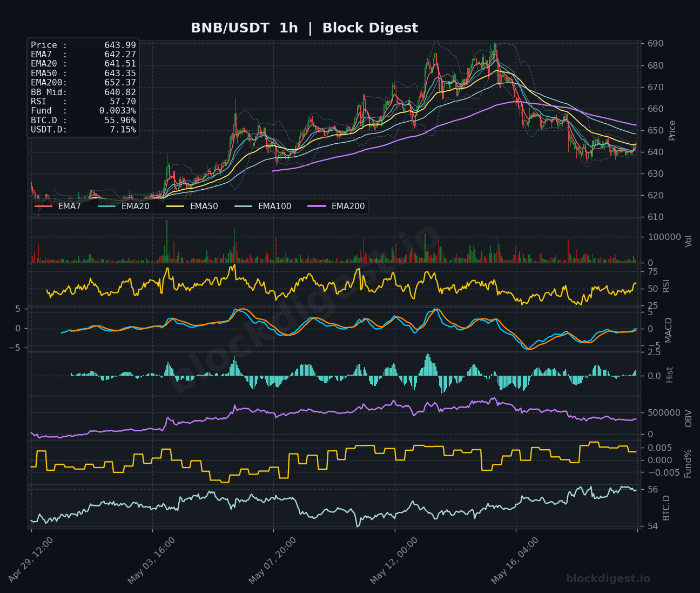The width and height of the screenshot is (700, 593).
Task: Click the EMA200 legend label
Action: click(348, 206)
